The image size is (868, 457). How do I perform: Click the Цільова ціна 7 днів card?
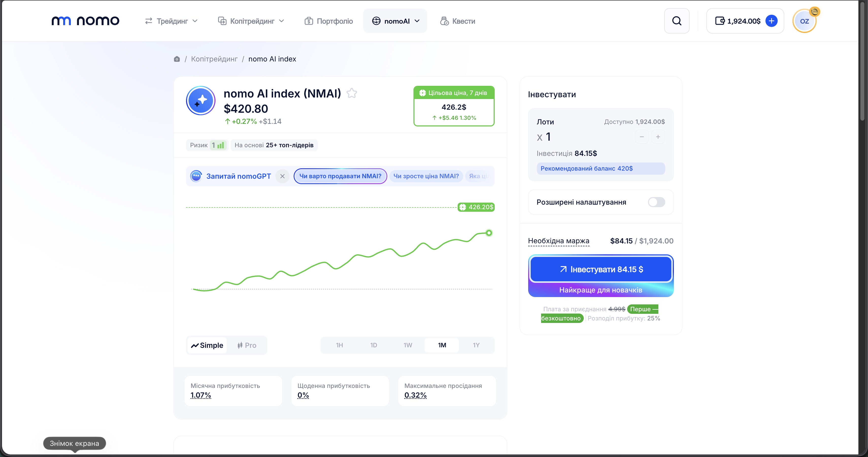[454, 106]
